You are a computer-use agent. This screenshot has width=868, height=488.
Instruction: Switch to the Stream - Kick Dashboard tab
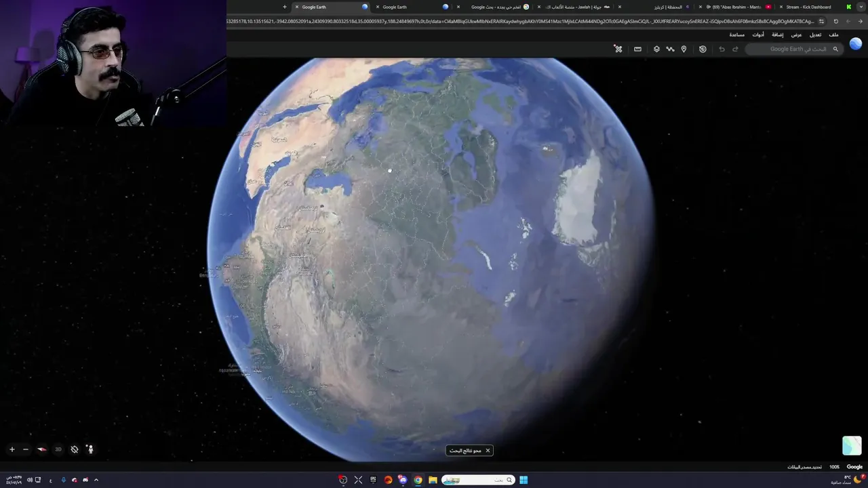(x=814, y=7)
